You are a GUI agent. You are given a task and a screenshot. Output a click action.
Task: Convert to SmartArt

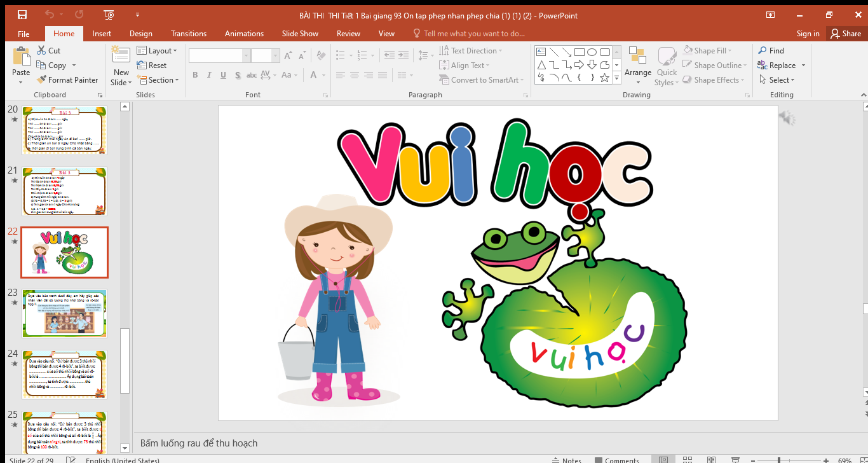point(482,79)
